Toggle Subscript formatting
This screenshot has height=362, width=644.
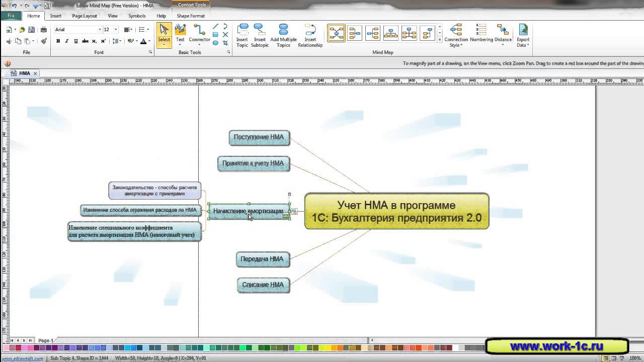click(x=94, y=41)
